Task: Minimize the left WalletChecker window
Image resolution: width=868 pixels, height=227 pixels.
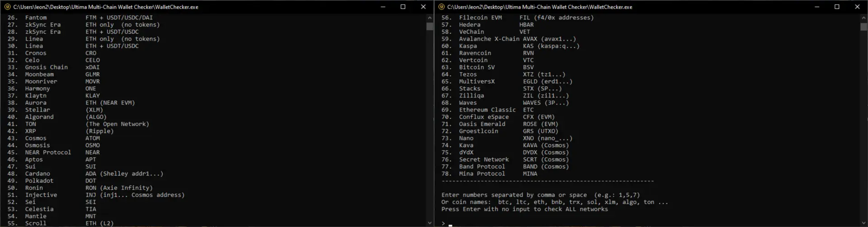Action: [x=383, y=7]
